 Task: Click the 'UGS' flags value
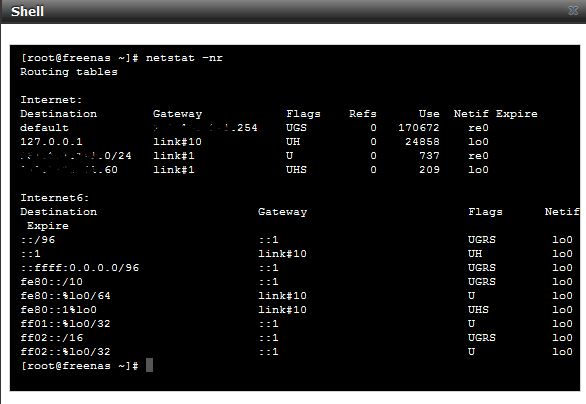click(296, 128)
